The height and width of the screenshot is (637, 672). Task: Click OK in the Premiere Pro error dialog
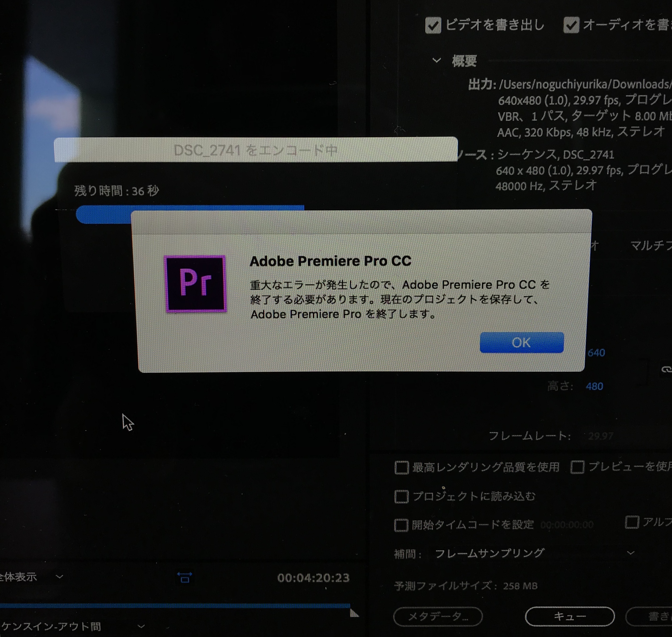click(x=521, y=342)
